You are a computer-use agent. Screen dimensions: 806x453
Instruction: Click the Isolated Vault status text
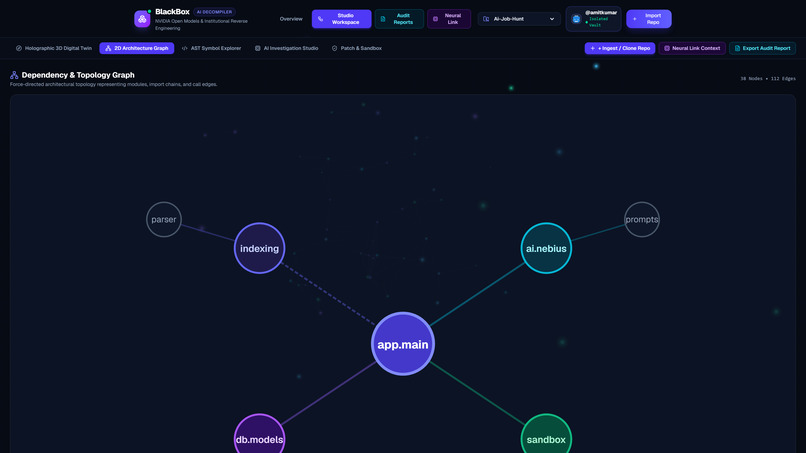click(x=598, y=22)
